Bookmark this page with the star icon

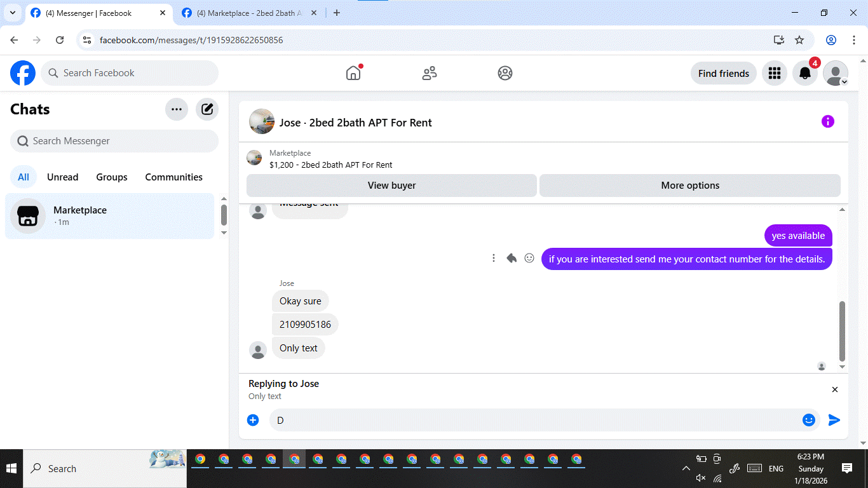pyautogui.click(x=799, y=40)
